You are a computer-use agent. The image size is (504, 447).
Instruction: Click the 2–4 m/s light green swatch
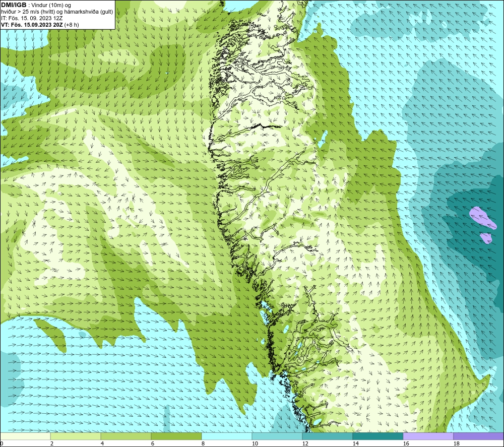click(x=76, y=436)
